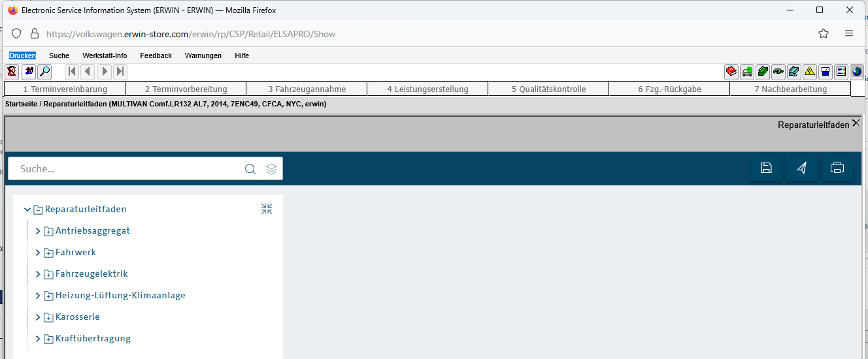
Task: Click the shield tracking protection icon
Action: click(16, 33)
